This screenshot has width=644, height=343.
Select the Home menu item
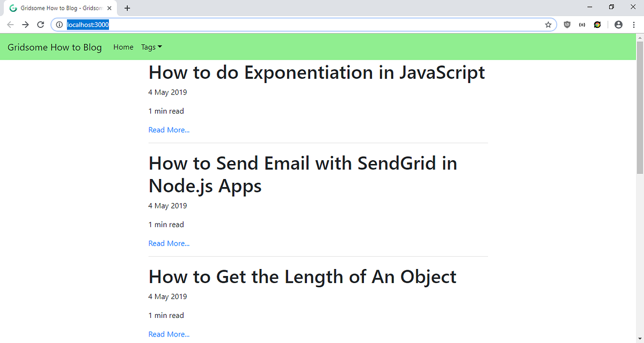[x=123, y=47]
